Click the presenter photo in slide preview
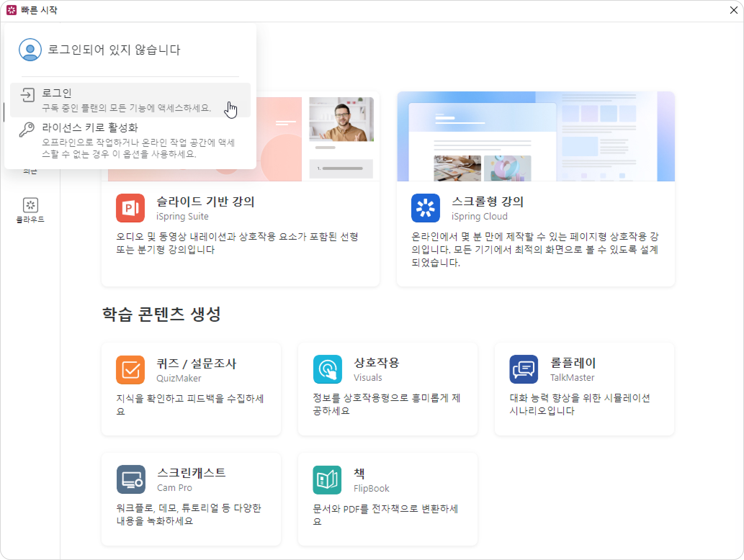This screenshot has height=560, width=744. click(x=341, y=119)
